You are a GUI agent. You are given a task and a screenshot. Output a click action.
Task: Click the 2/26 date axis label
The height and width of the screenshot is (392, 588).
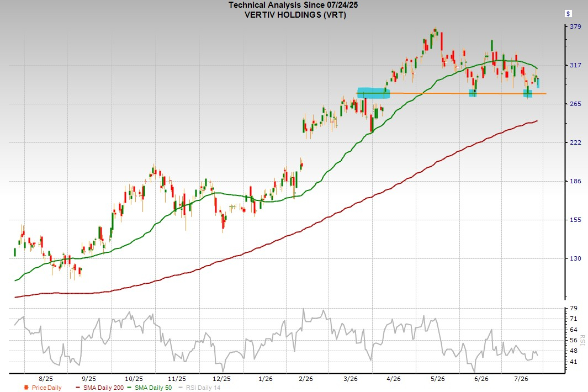coord(306,379)
